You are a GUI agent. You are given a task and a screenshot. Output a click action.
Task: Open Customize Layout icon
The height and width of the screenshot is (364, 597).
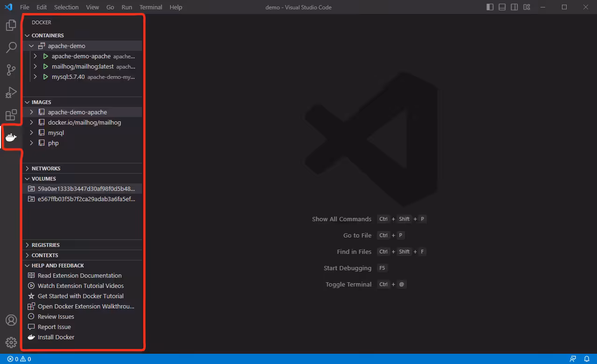pos(527,7)
